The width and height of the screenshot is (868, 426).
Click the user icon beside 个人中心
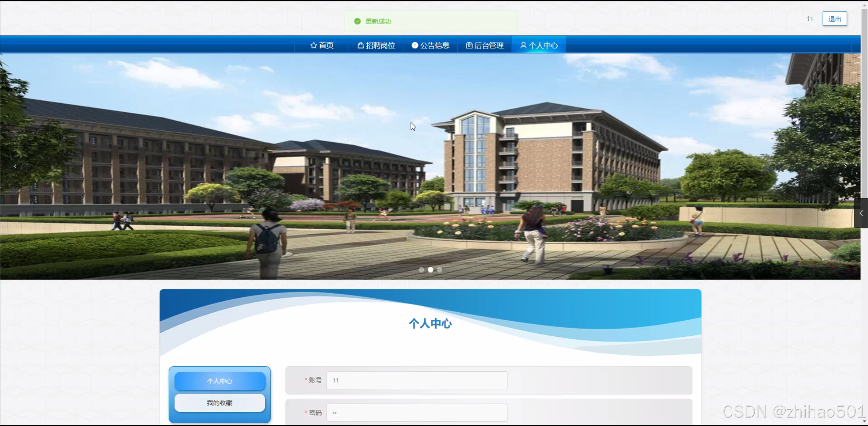tap(523, 45)
